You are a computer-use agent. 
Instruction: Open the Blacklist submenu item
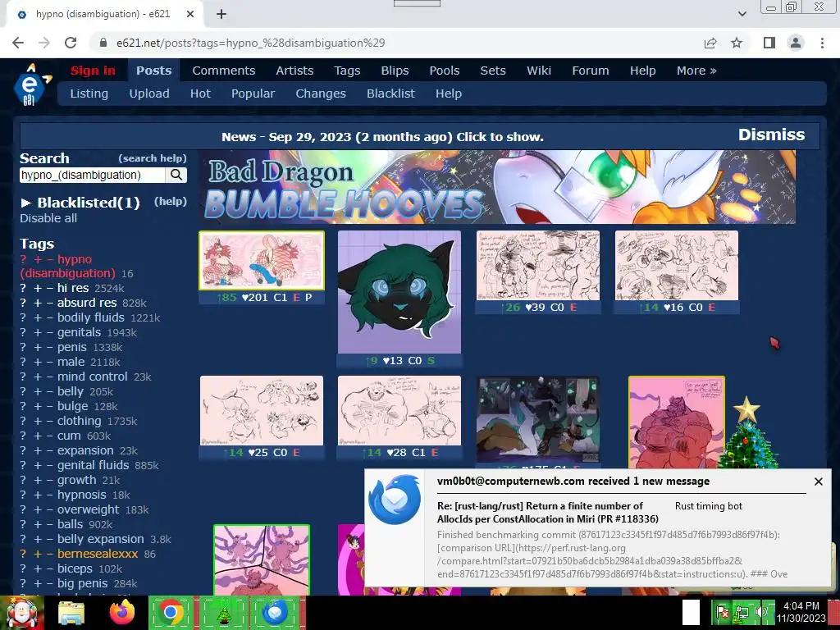click(x=390, y=94)
